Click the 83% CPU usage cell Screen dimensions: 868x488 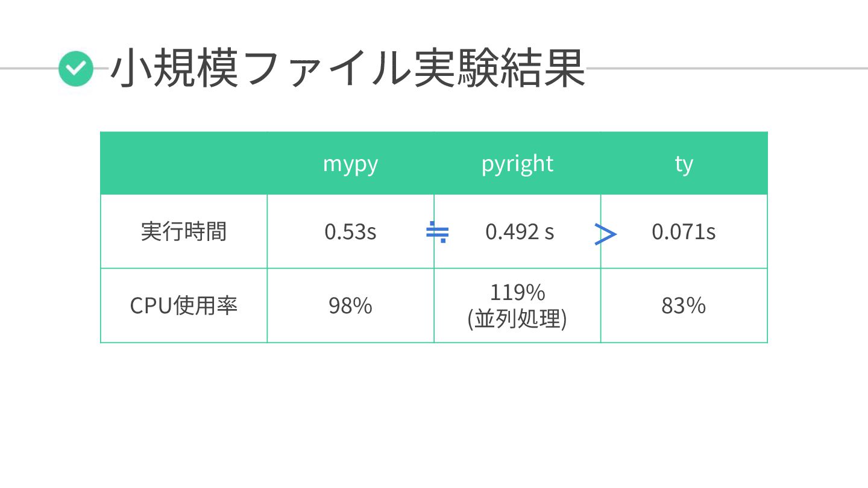(x=684, y=305)
